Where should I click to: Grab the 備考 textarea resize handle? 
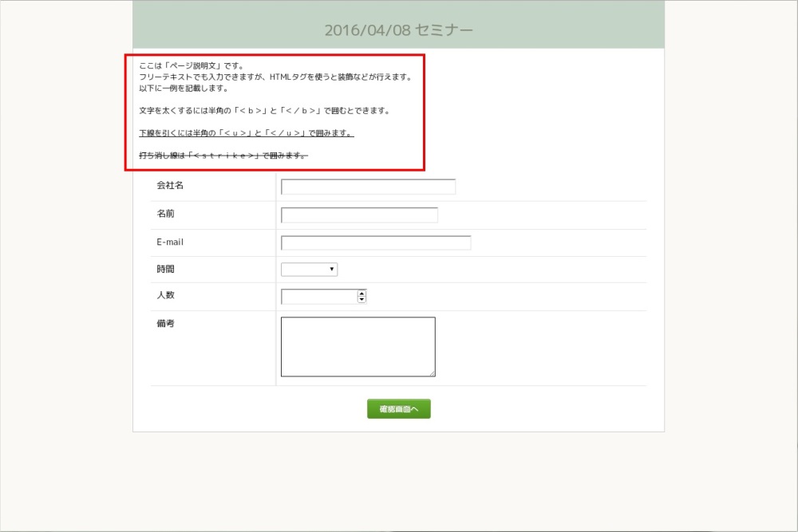(x=432, y=372)
